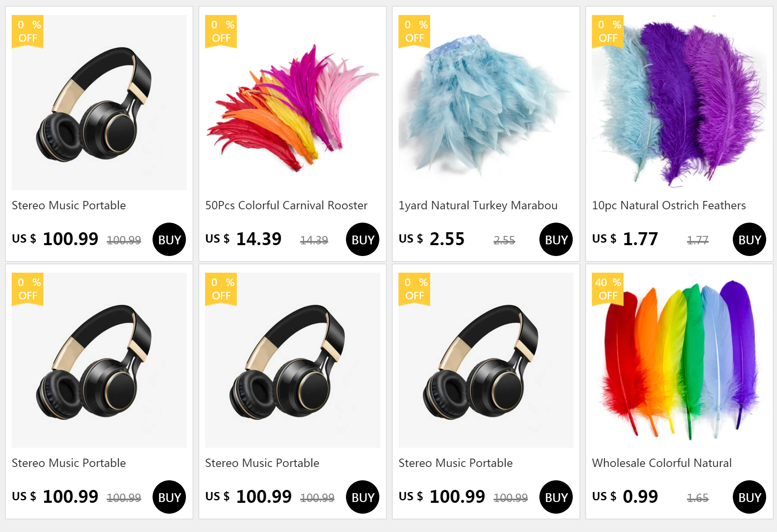Open the blue turkey marabou product image
The width and height of the screenshot is (777, 532).
click(x=486, y=103)
